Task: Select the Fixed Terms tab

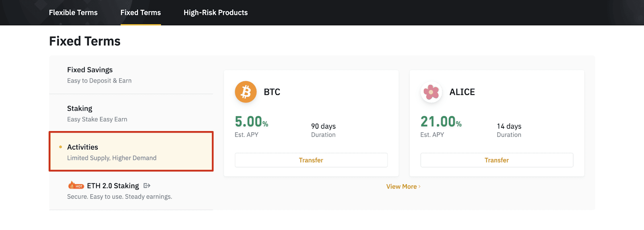Action: coord(140,12)
